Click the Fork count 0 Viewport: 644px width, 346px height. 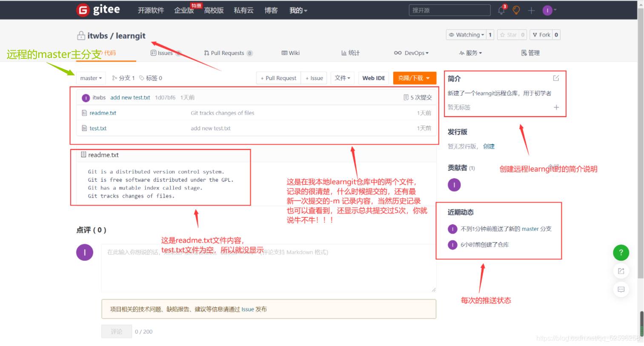pos(556,35)
